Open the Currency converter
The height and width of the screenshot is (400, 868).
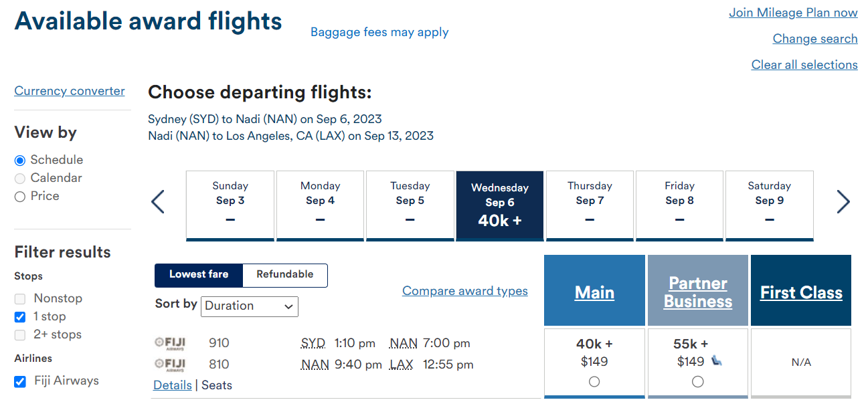[x=69, y=90]
